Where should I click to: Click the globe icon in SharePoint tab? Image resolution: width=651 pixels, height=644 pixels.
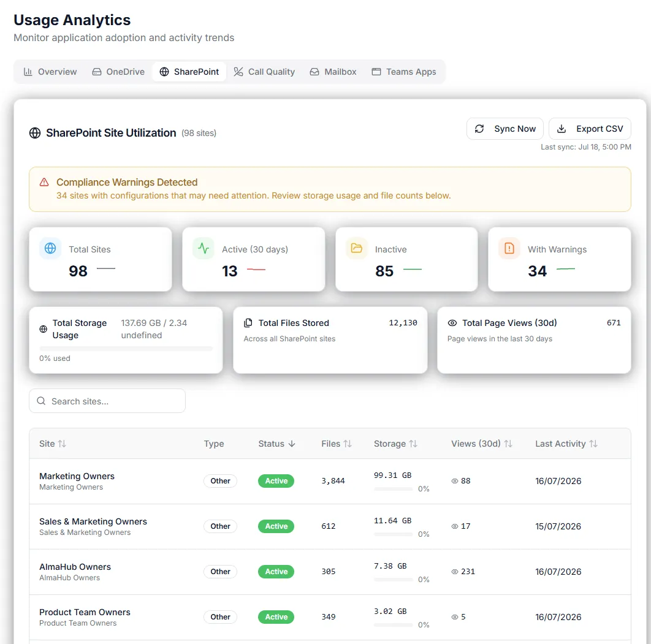click(x=164, y=72)
